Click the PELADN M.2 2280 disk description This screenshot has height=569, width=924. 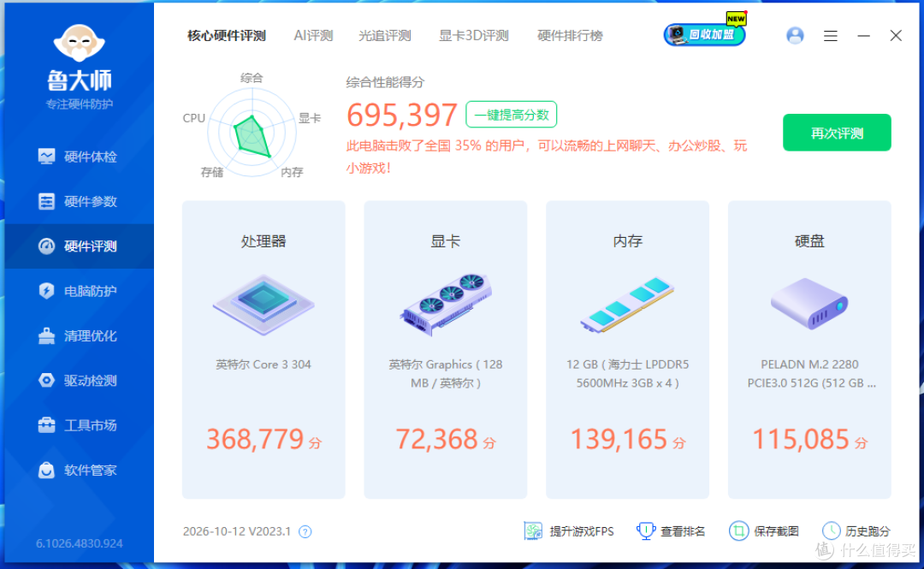tap(811, 374)
